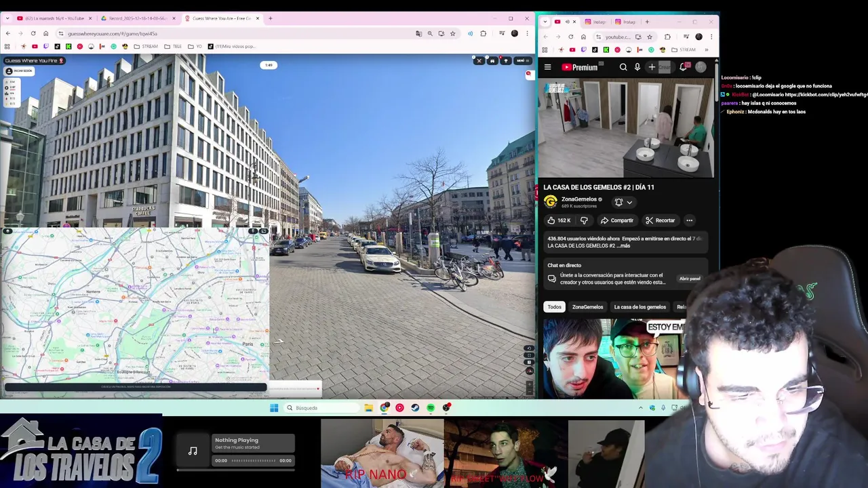Open the Chrome three-dot menu in the right browser

point(711,37)
